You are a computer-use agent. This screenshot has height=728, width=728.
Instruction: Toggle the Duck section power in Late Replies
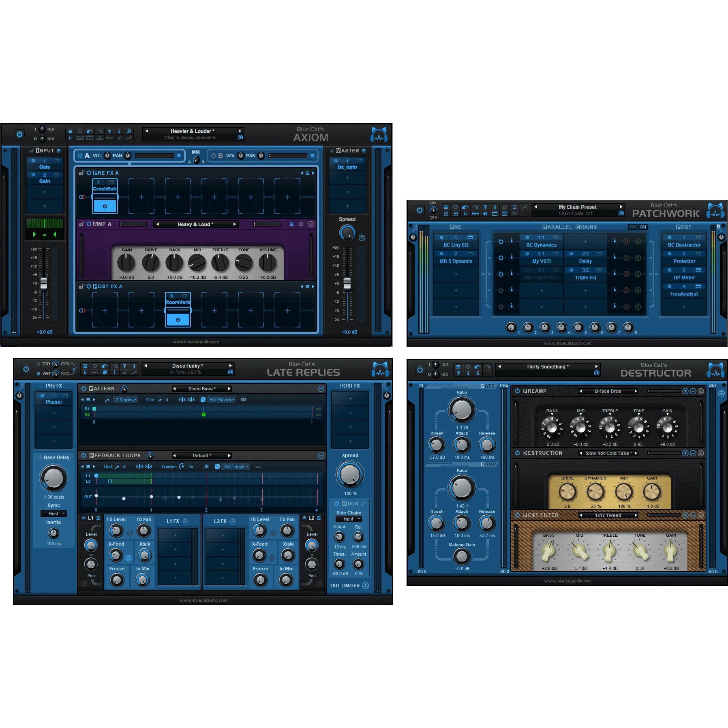[336, 503]
